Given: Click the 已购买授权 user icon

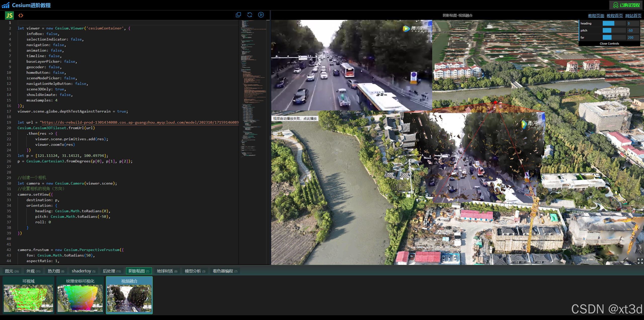Looking at the screenshot, I should (616, 5).
